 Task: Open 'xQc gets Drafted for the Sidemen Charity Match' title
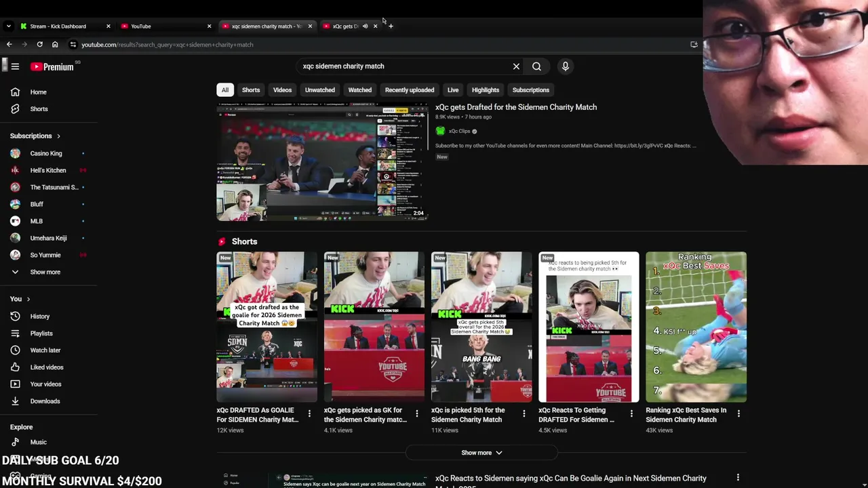click(x=516, y=107)
